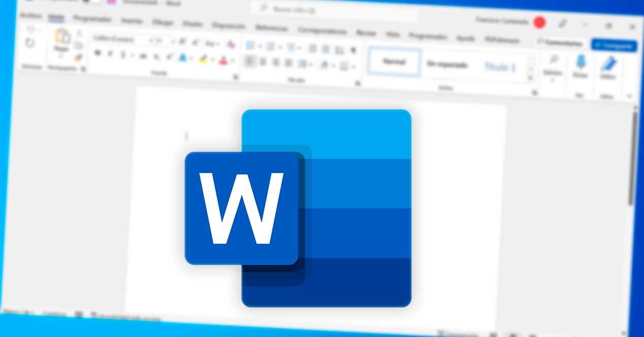Apply the yellow text highlight color
Screen dimensions: 644x337
203,59
